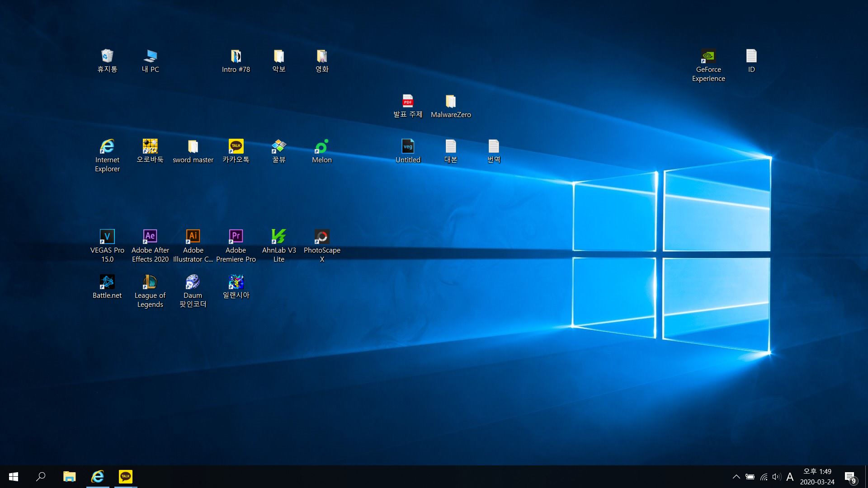Select the VEGAS Pro 15.0 shortcut

[107, 246]
